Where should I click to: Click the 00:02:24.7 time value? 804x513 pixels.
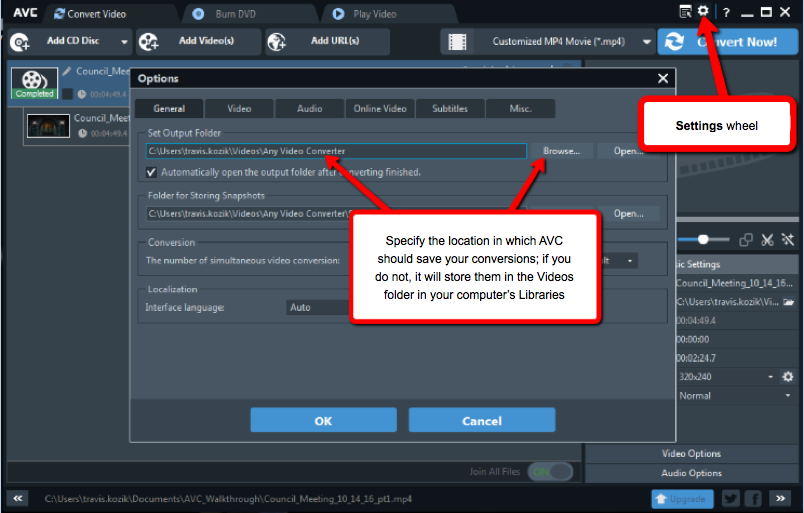pos(696,358)
